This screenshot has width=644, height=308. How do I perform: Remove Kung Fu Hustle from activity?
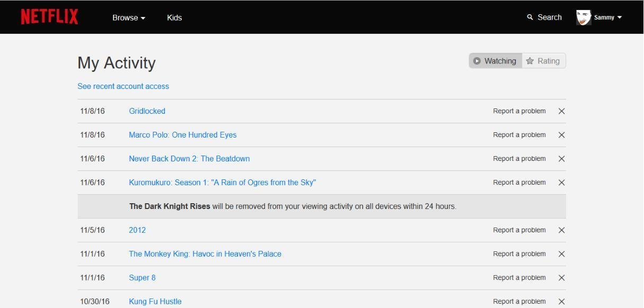562,302
